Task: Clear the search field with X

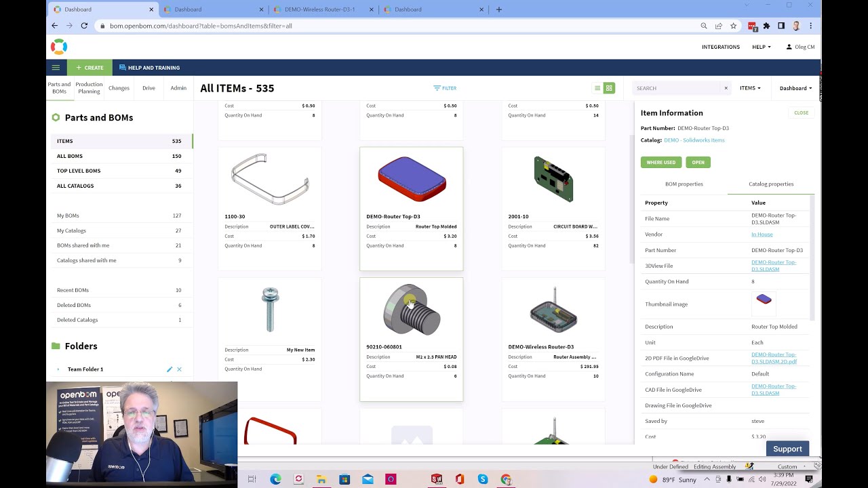Action: click(726, 88)
